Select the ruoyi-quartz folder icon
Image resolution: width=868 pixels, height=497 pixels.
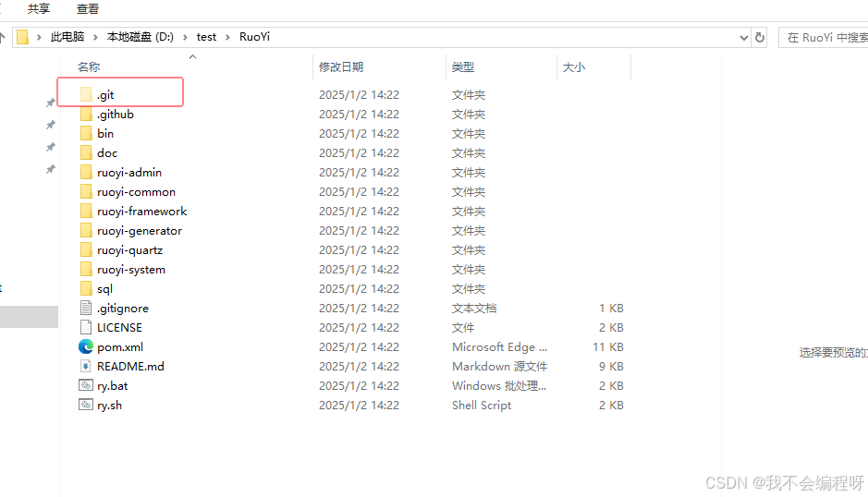click(x=86, y=249)
